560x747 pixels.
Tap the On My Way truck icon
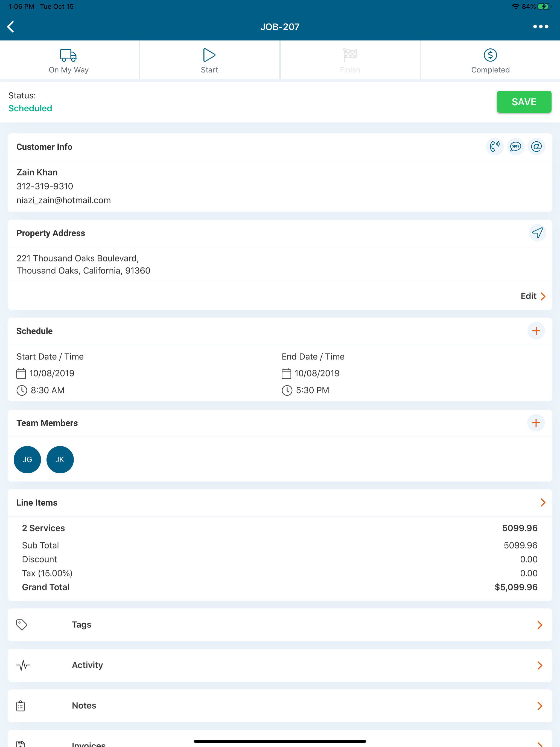pyautogui.click(x=69, y=55)
